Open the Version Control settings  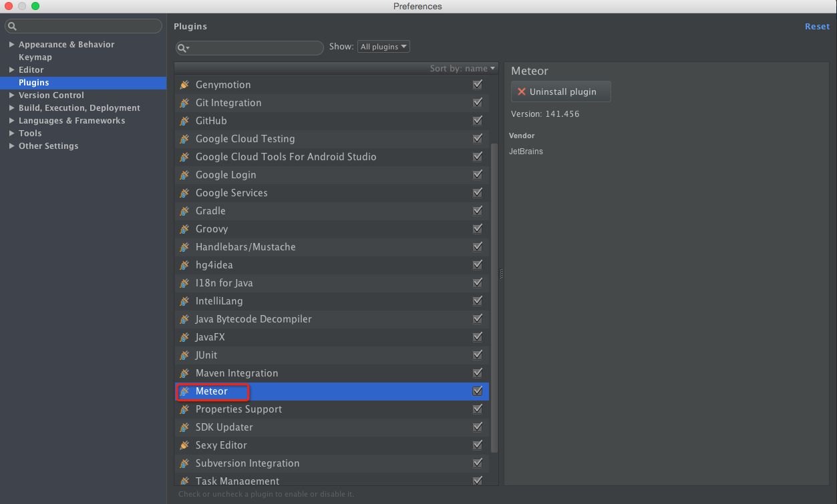click(x=51, y=95)
